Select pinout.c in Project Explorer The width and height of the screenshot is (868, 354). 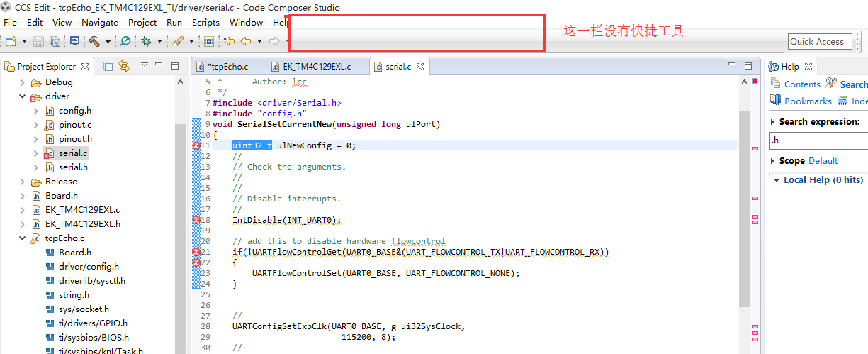(x=75, y=125)
